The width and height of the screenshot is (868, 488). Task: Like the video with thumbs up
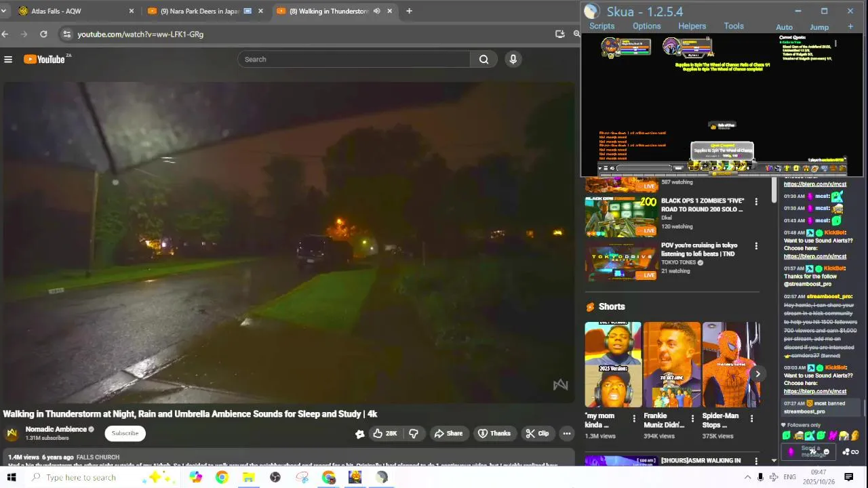pyautogui.click(x=384, y=434)
